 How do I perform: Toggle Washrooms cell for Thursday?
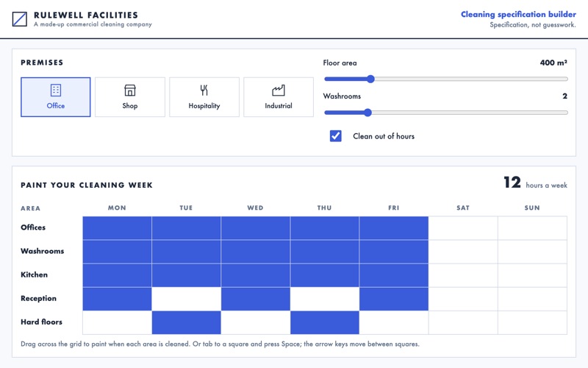click(325, 252)
